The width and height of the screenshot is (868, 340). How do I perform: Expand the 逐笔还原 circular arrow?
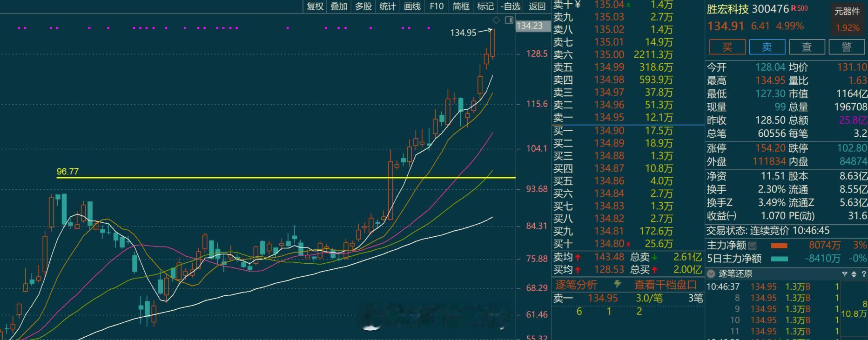pos(711,273)
